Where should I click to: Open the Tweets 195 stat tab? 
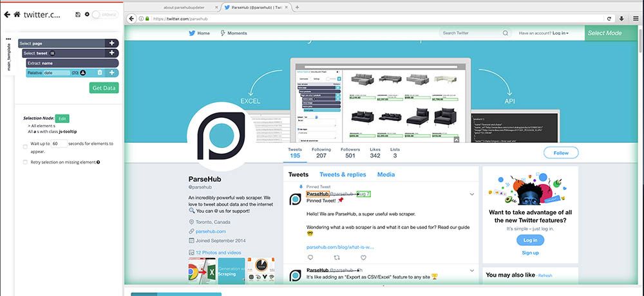[295, 153]
